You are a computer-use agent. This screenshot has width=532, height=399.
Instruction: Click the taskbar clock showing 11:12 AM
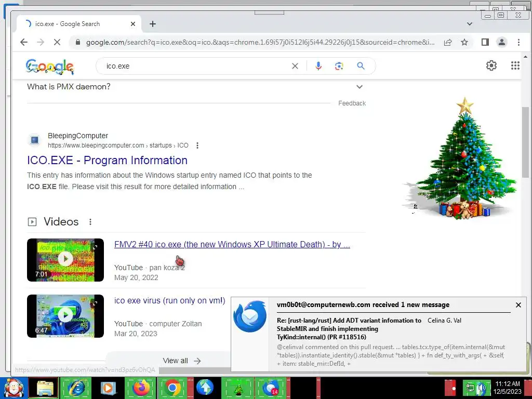[x=507, y=388]
